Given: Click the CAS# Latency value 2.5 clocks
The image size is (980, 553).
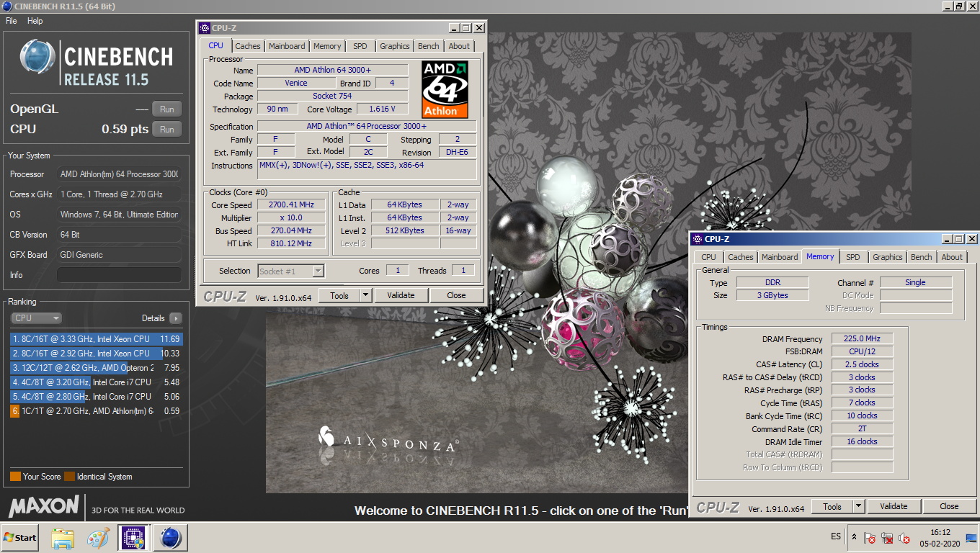Looking at the screenshot, I should [x=862, y=364].
